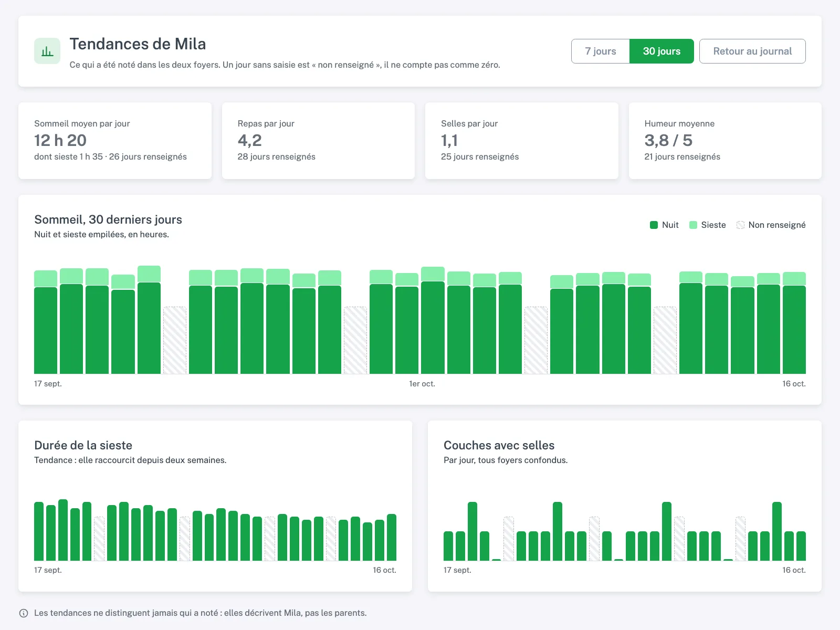Click 16 oct. label under sleep chart
The width and height of the screenshot is (840, 630).
pyautogui.click(x=794, y=384)
